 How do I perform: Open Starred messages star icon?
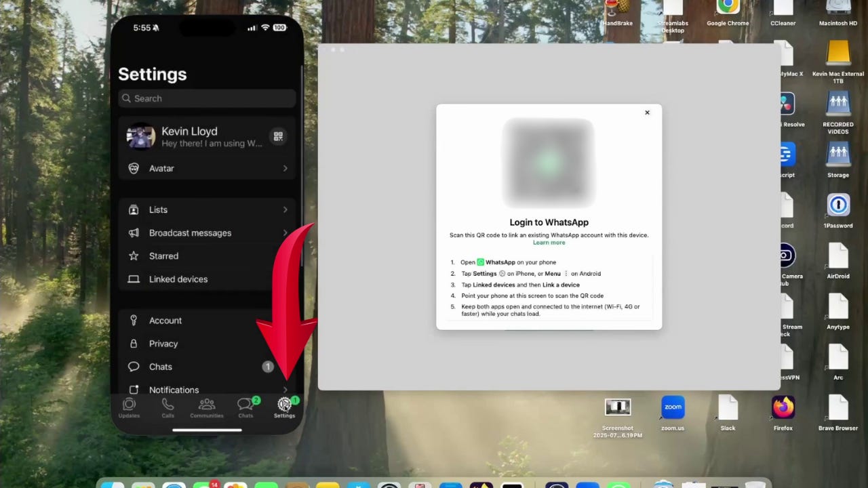point(134,256)
